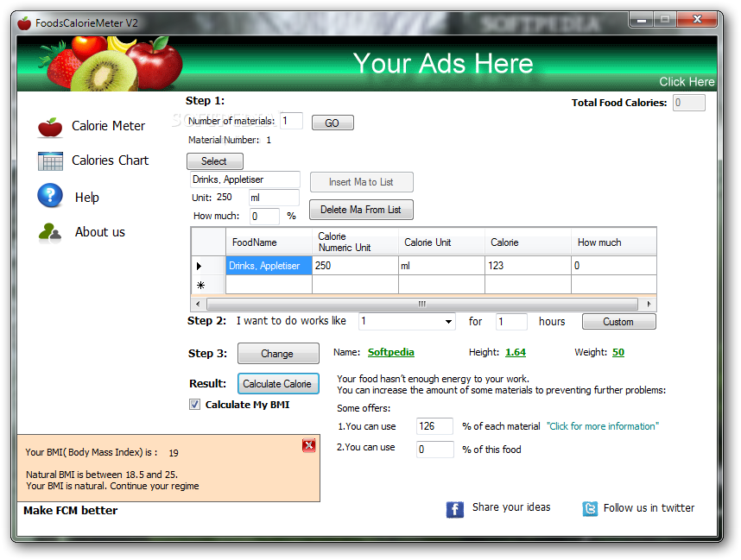Click the FoodName column header
The image size is (741, 560).
click(269, 242)
